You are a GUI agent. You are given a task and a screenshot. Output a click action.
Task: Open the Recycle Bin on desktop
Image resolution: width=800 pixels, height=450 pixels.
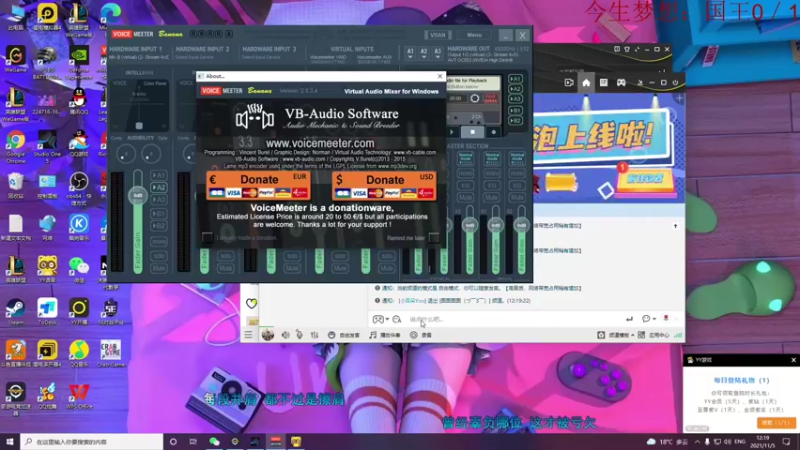[x=15, y=186]
